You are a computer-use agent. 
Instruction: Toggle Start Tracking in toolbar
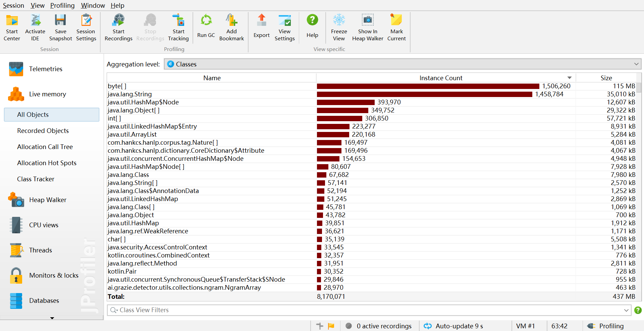178,28
